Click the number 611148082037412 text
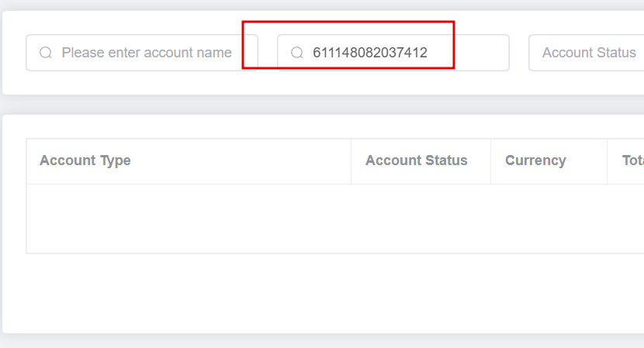644x348 pixels. [x=370, y=53]
